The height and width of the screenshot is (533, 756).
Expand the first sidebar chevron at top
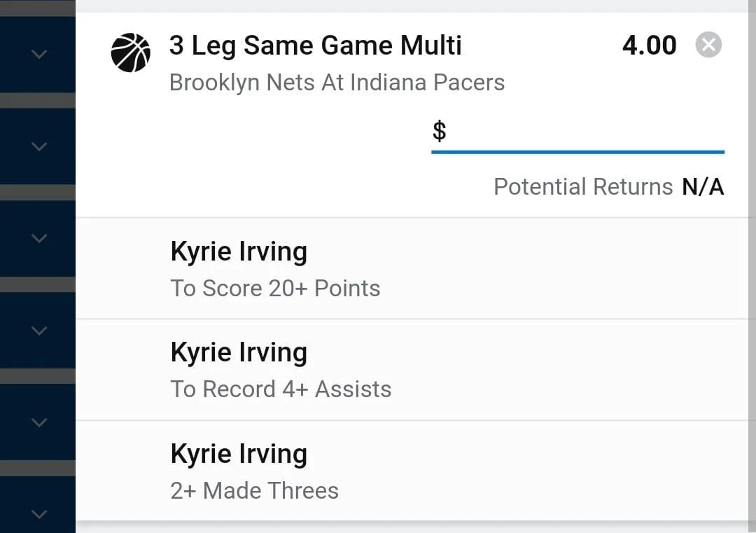pyautogui.click(x=39, y=54)
